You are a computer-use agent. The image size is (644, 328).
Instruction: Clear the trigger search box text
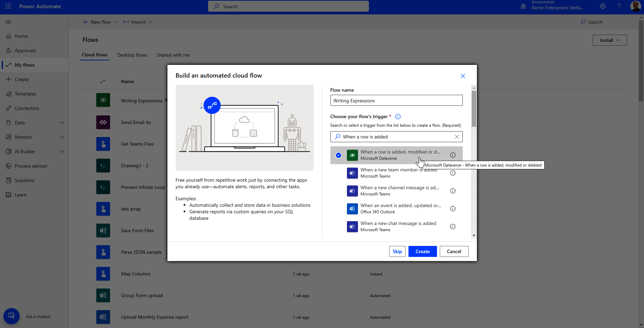click(x=457, y=137)
